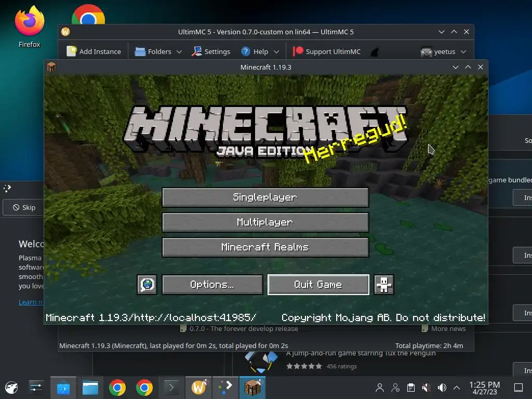Click the Skip button in Welcome panel
The width and height of the screenshot is (532, 399).
24,207
